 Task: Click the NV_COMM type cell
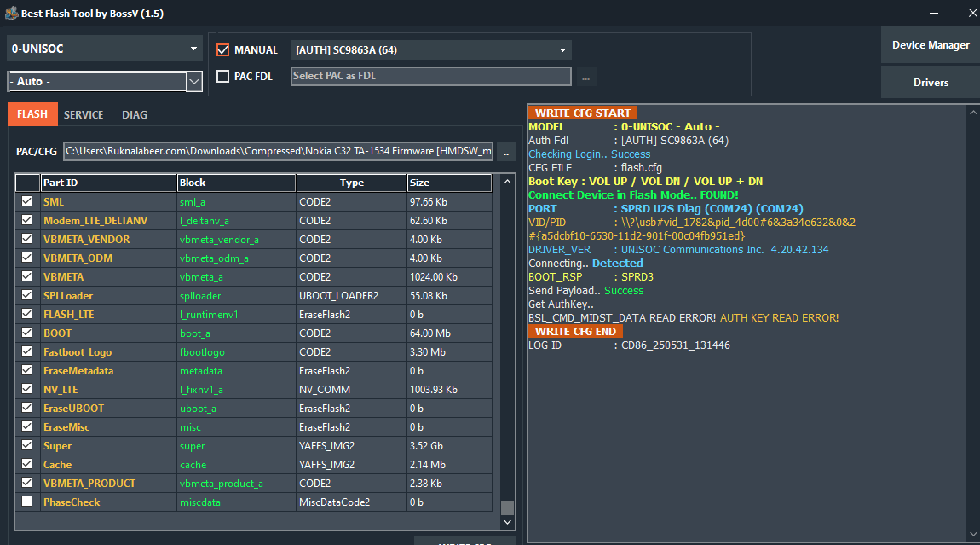(351, 390)
